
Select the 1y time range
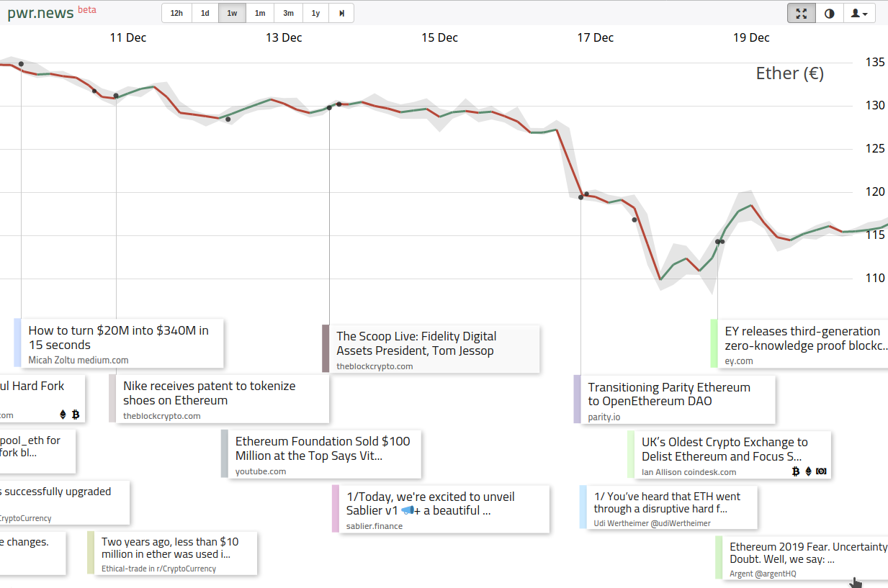(x=315, y=13)
